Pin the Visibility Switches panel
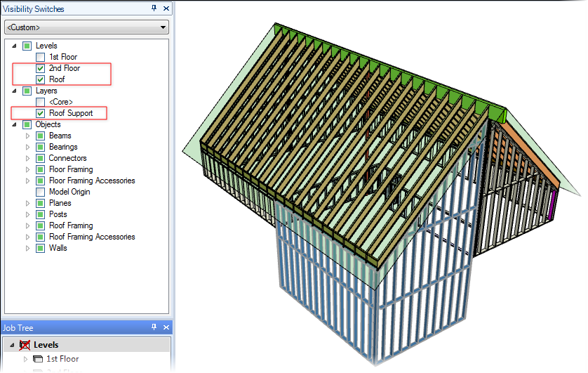Image resolution: width=588 pixels, height=373 pixels. pyautogui.click(x=154, y=8)
